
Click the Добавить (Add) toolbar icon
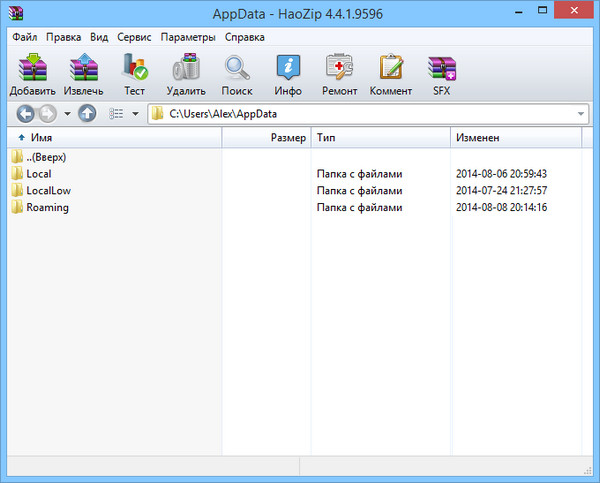(x=32, y=74)
